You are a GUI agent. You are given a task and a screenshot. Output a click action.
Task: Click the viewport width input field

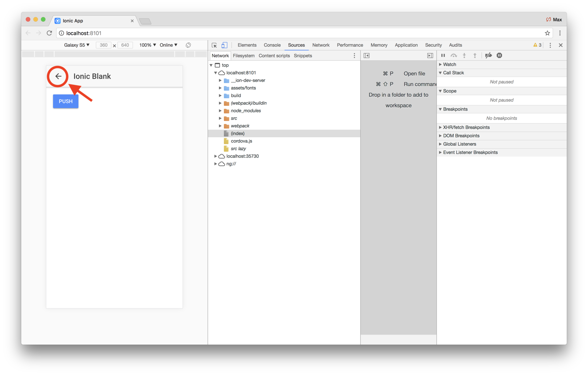pyautogui.click(x=104, y=45)
